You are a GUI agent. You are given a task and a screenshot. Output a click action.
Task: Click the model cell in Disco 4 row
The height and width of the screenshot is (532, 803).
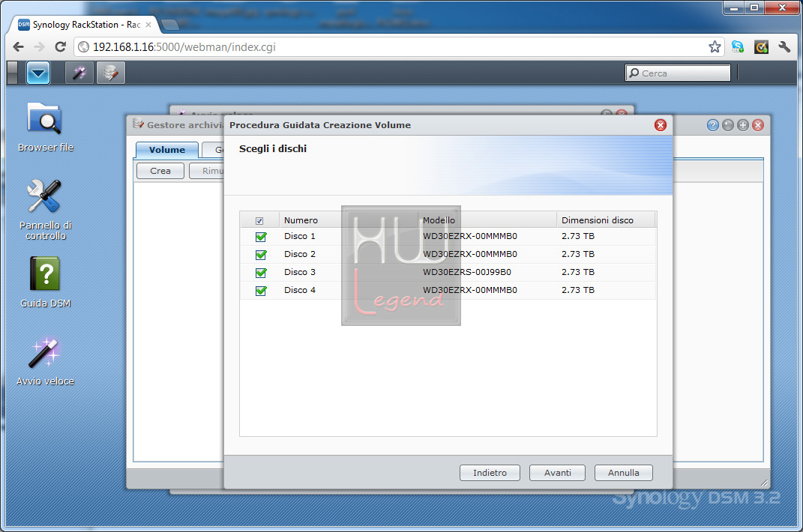tap(470, 290)
